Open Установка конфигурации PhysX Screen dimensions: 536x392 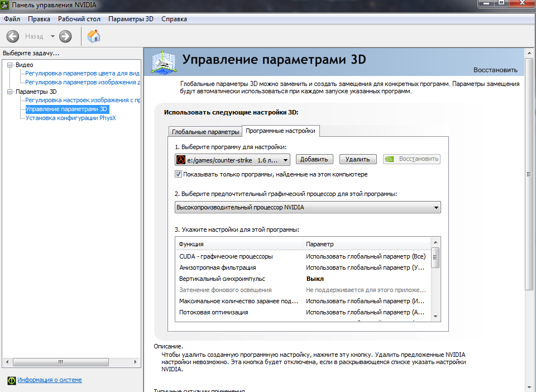coord(71,118)
